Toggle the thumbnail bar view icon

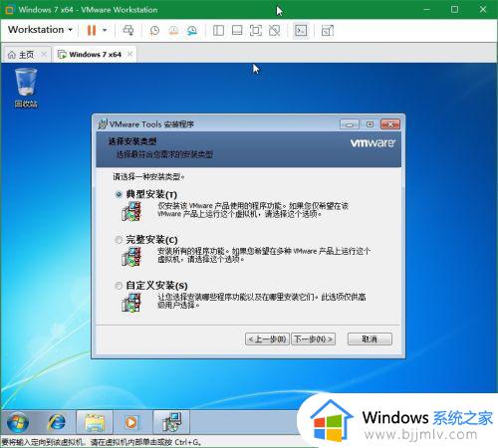point(237,31)
